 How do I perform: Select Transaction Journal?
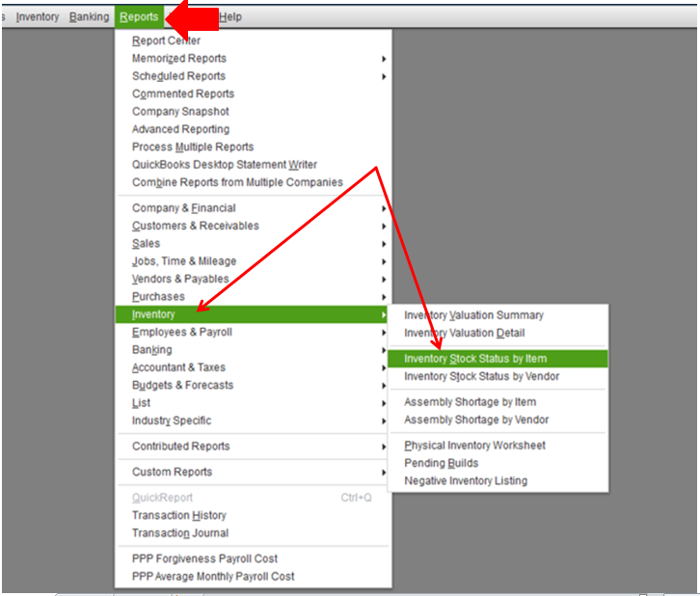pos(254,533)
